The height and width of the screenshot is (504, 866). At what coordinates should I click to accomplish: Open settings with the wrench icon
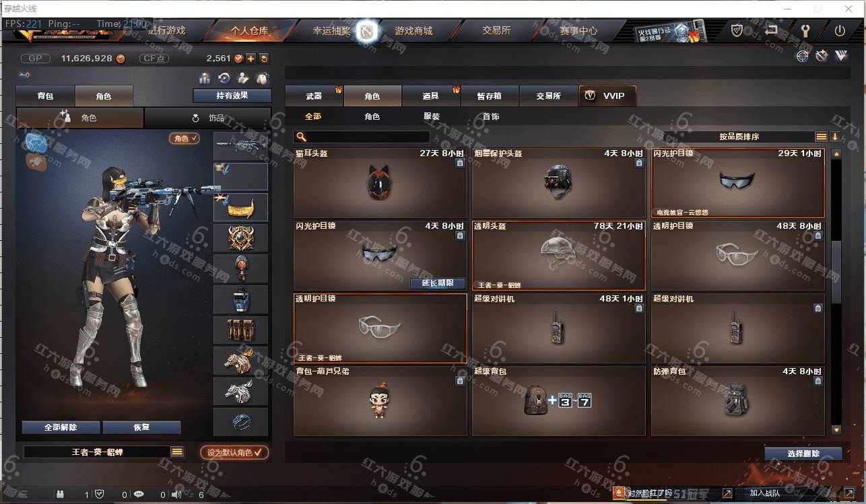(x=805, y=30)
